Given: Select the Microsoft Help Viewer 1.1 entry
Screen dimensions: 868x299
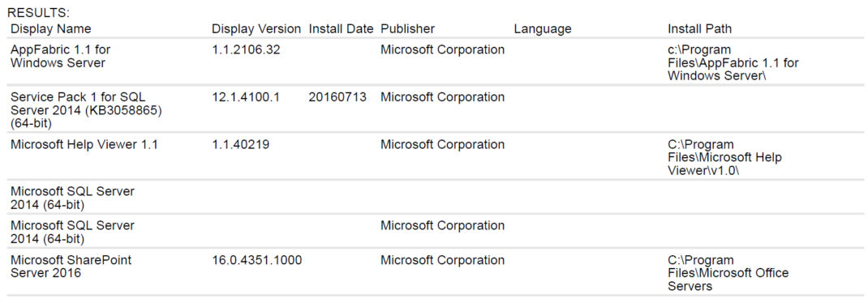Looking at the screenshot, I should tap(84, 145).
